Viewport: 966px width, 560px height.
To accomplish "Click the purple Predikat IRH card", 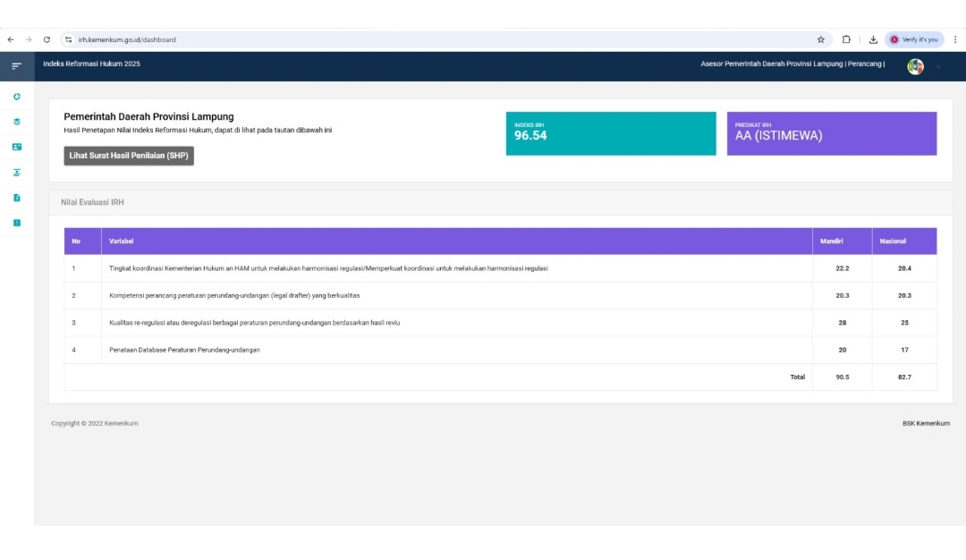I will 831,133.
